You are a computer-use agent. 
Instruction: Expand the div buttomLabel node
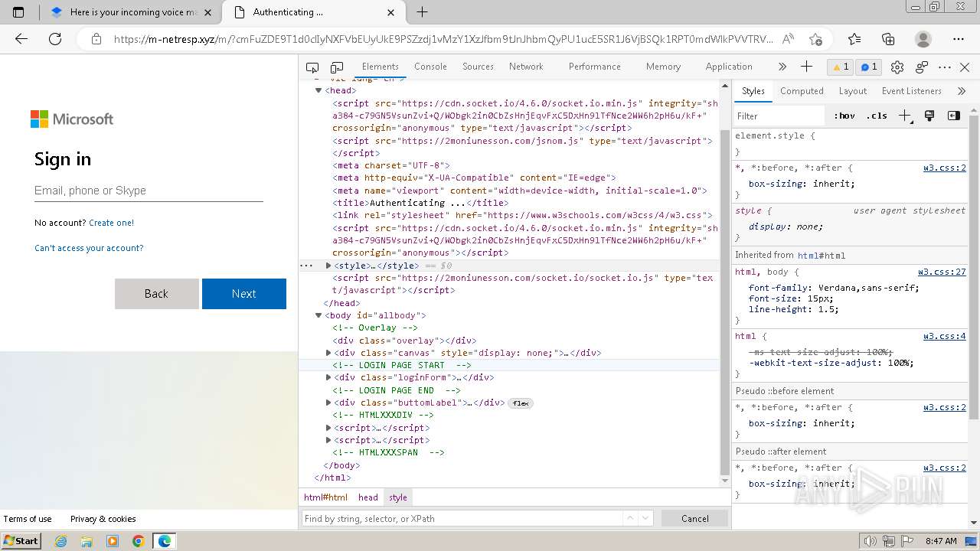pos(328,403)
